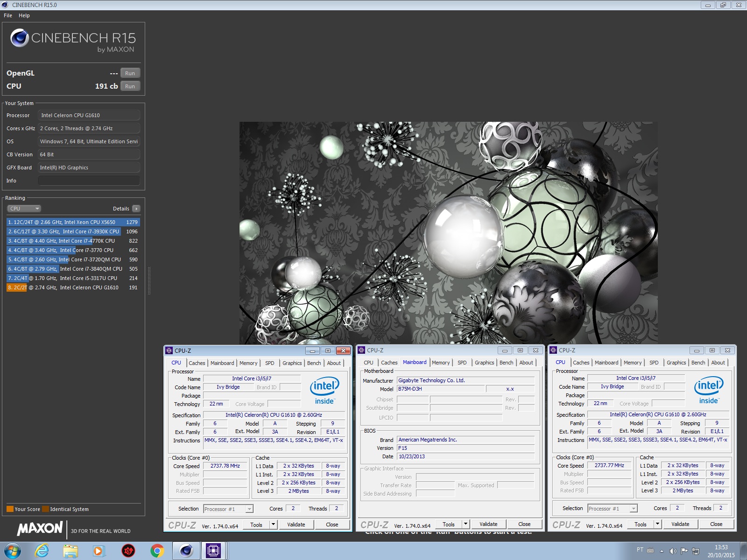Click Validate in middle CPU-Z window
Image resolution: width=747 pixels, height=560 pixels.
click(x=488, y=524)
